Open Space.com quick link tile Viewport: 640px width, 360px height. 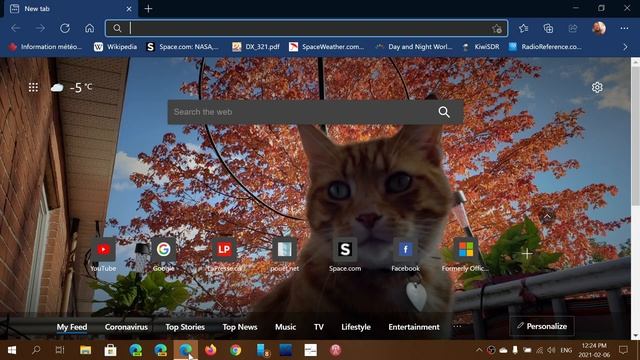345,255
